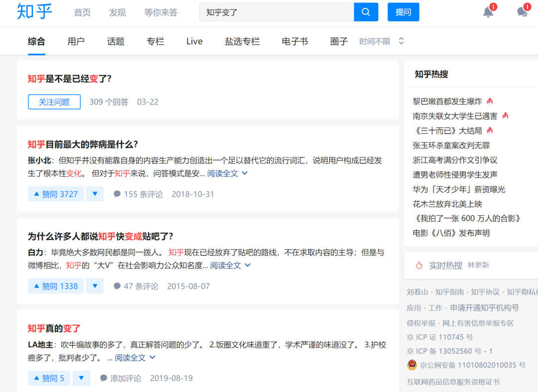538x392 pixels.
Task: Click hot search 遭男老师性侵男学生发声
Action: point(455,174)
